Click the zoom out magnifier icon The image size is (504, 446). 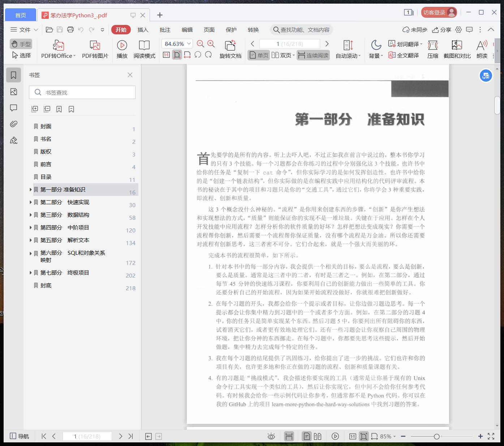click(x=201, y=44)
